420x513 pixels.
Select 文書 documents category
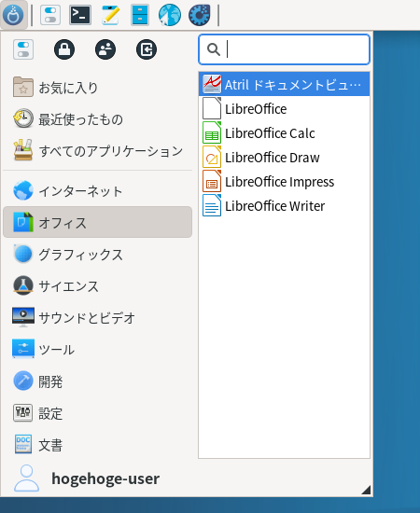[x=98, y=445]
